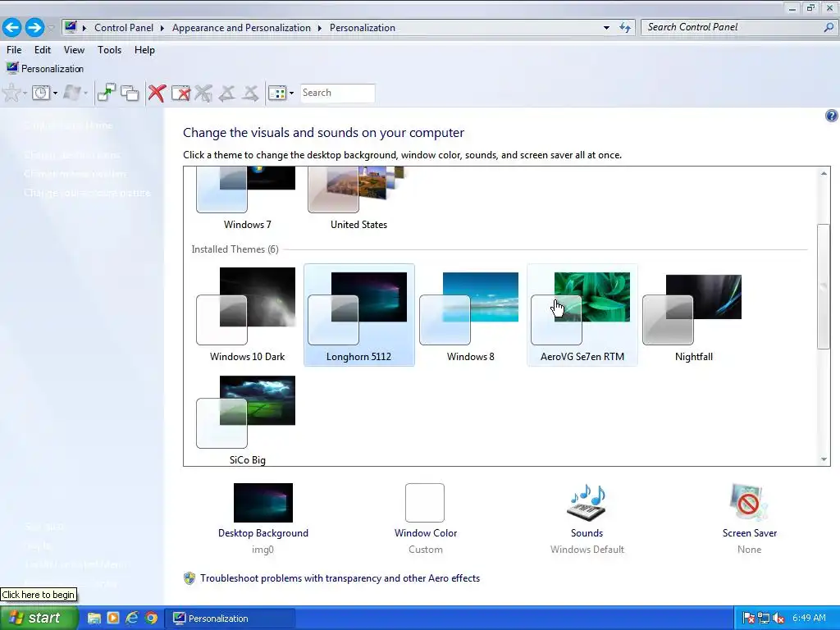
Task: Click the magnifier icon in Search Control Panel
Action: pyautogui.click(x=829, y=27)
